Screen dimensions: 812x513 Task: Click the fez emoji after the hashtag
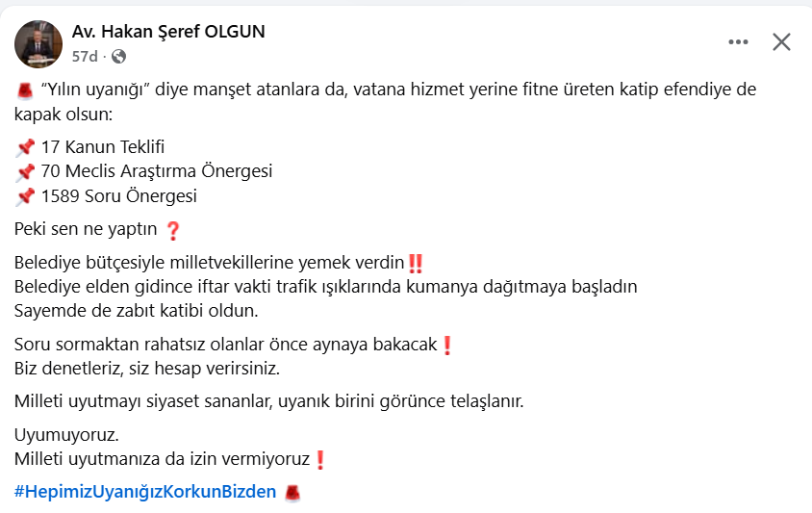pyautogui.click(x=293, y=492)
